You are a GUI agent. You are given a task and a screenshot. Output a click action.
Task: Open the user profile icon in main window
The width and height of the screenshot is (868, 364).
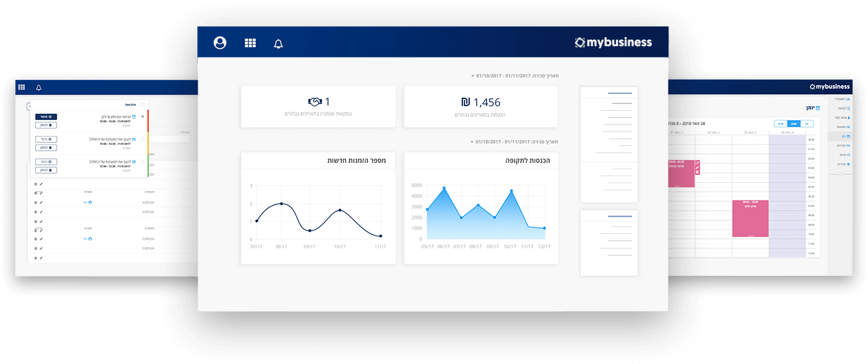(x=220, y=43)
